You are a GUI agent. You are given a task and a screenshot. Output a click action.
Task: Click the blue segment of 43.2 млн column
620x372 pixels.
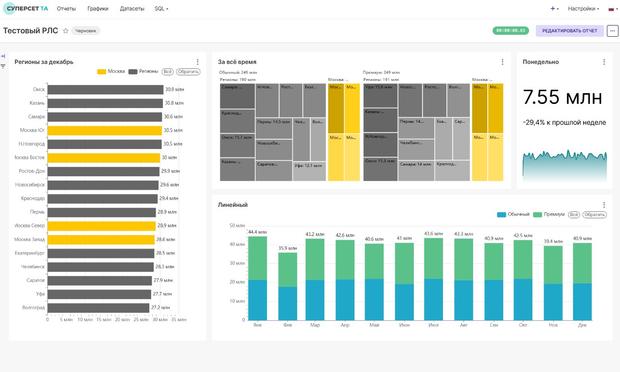315,300
